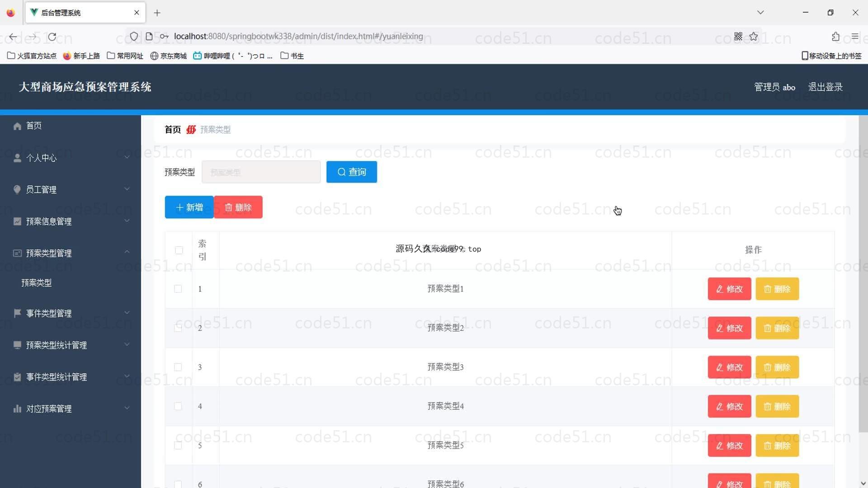The image size is (868, 488).
Task: Toggle the select-all header checkbox
Action: tap(179, 250)
